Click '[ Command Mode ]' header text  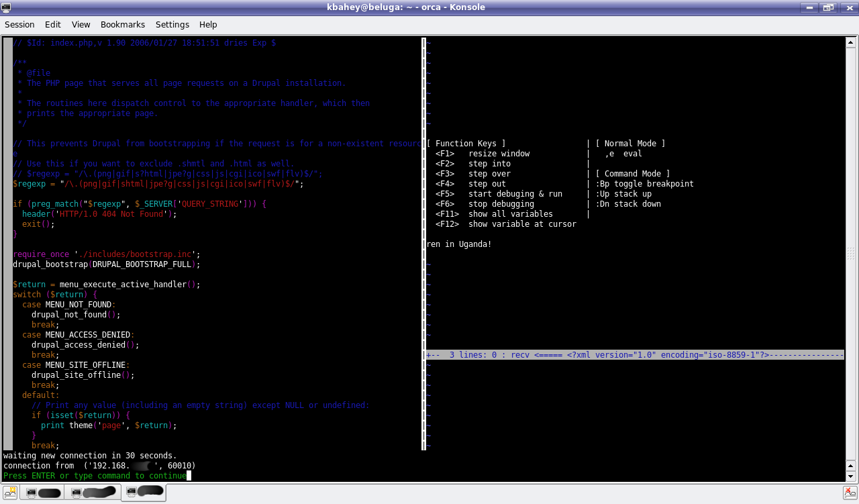tap(632, 174)
